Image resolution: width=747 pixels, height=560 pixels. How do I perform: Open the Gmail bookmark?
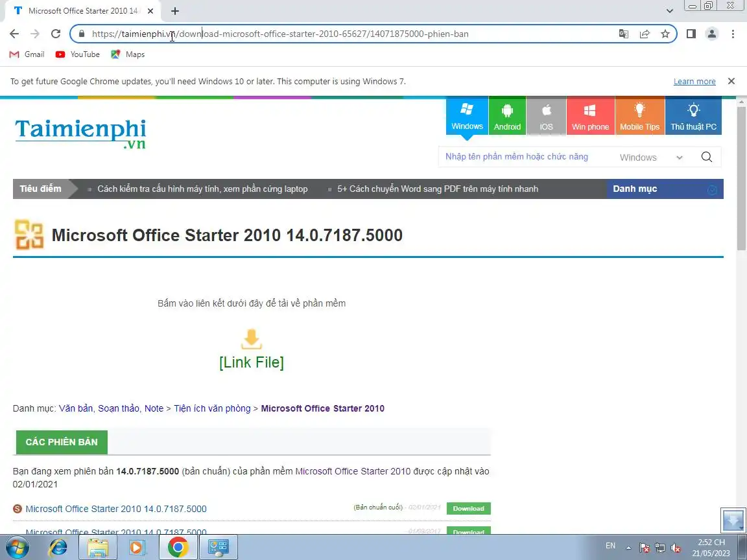27,54
